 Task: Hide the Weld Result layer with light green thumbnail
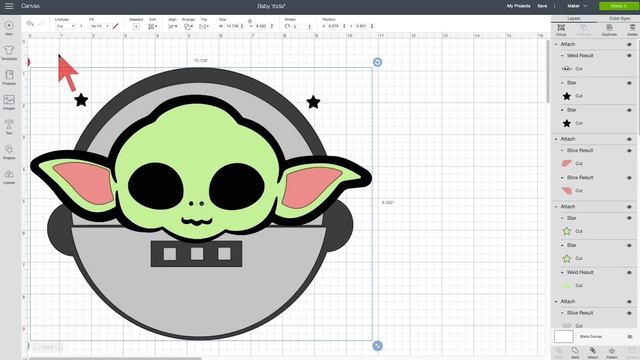pos(629,273)
